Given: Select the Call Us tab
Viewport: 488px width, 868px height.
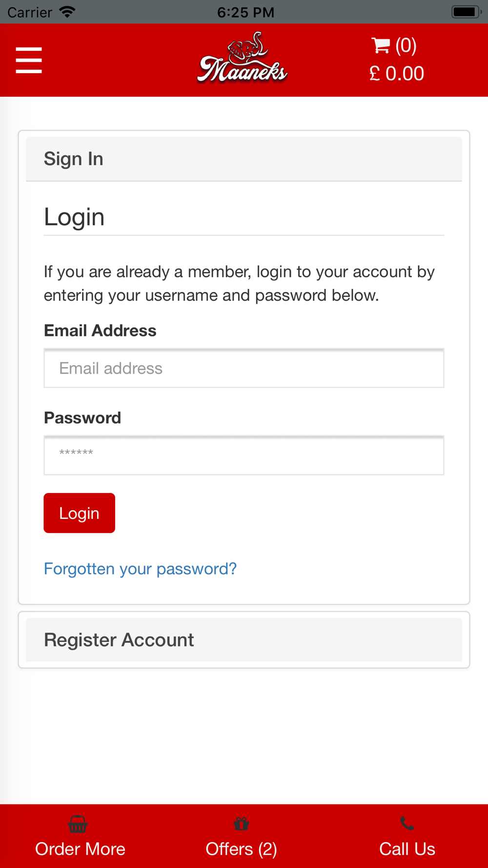Looking at the screenshot, I should pos(407,849).
